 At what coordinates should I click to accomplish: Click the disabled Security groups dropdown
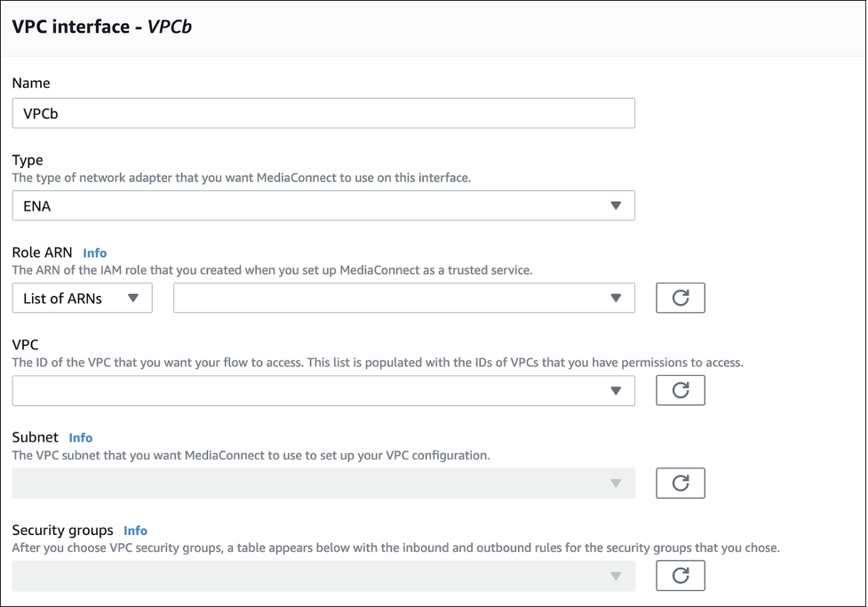(x=323, y=576)
